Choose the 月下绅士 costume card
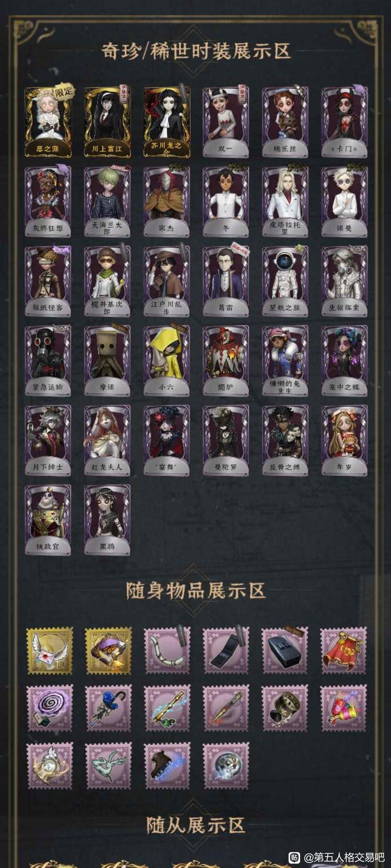The height and width of the screenshot is (868, 391). [x=48, y=440]
